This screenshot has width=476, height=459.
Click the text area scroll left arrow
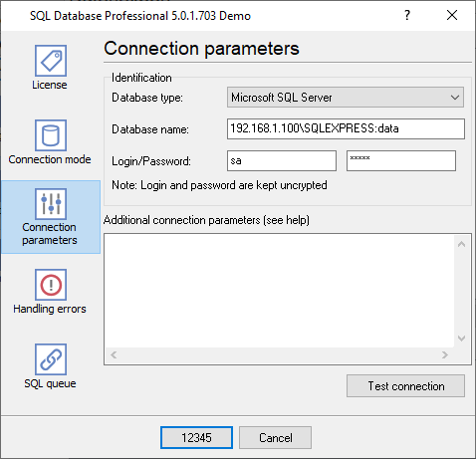click(x=114, y=355)
